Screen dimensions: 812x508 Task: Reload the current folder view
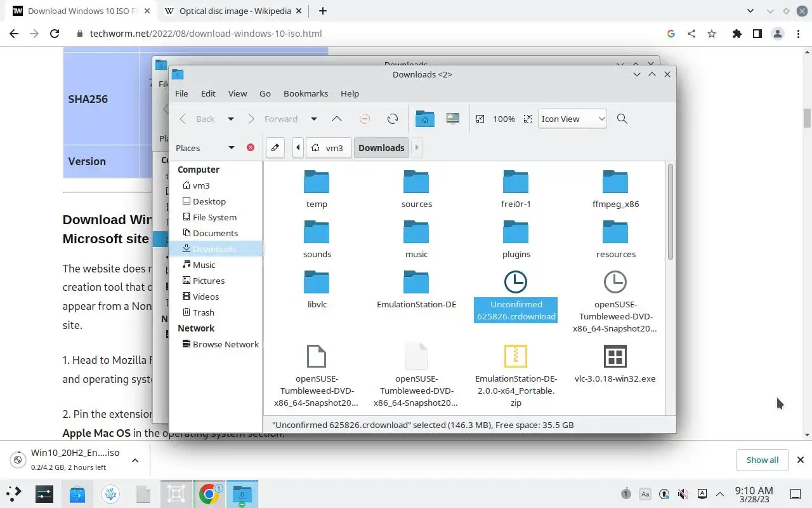[393, 119]
